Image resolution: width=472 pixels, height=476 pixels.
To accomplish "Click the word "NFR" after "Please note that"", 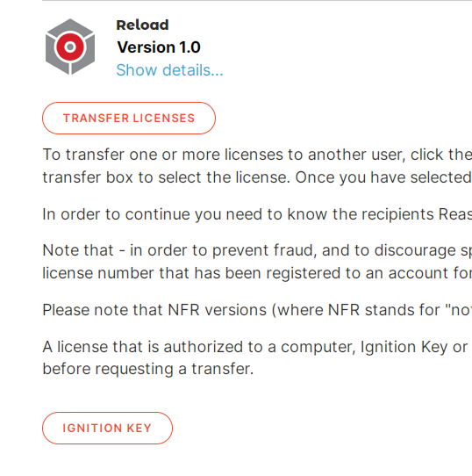I will 183,310.
